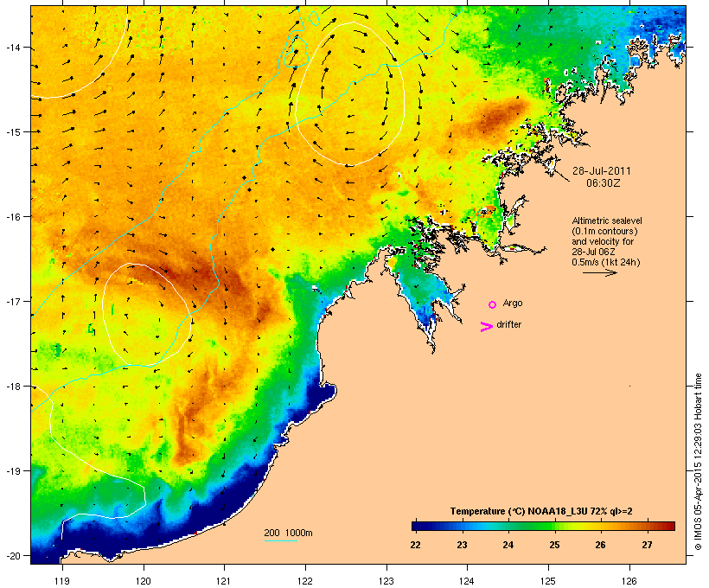This screenshot has width=709, height=588.
Task: Click the cyan 200 1000m isobath legend line
Action: click(281, 540)
